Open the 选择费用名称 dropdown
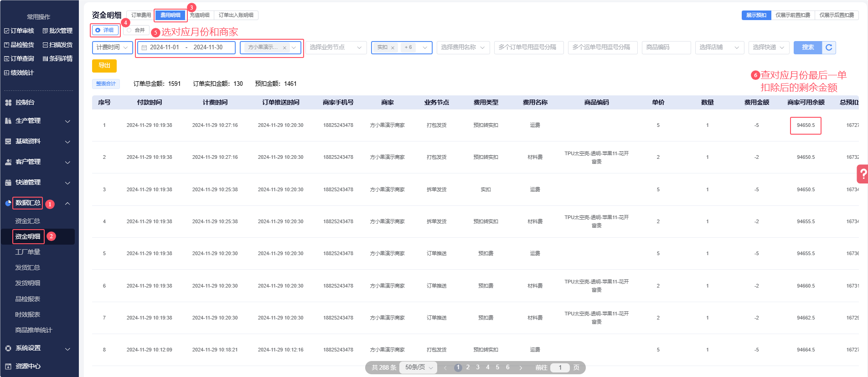Viewport: 868px width, 377px height. click(463, 47)
